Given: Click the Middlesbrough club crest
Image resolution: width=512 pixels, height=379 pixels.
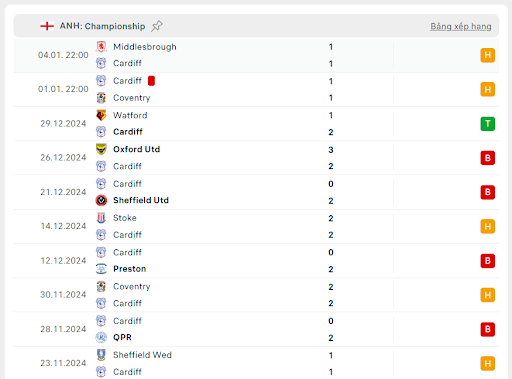Looking at the screenshot, I should (101, 47).
